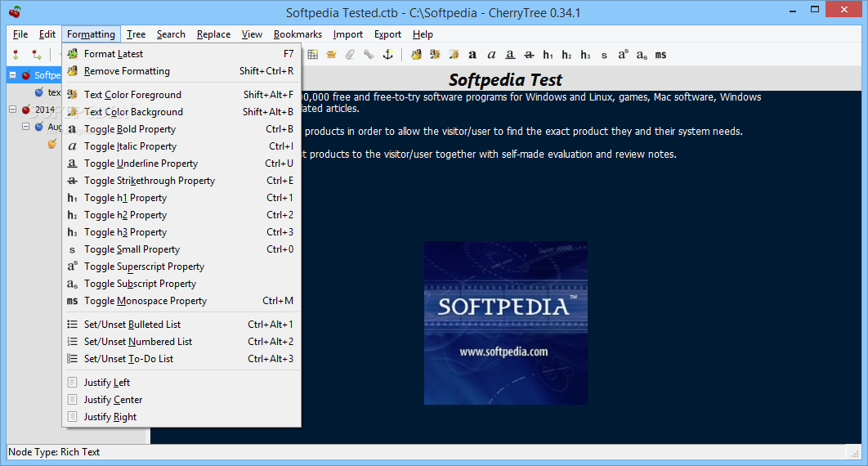Choose Toggle Italic Property
The image size is (868, 466).
[181, 146]
